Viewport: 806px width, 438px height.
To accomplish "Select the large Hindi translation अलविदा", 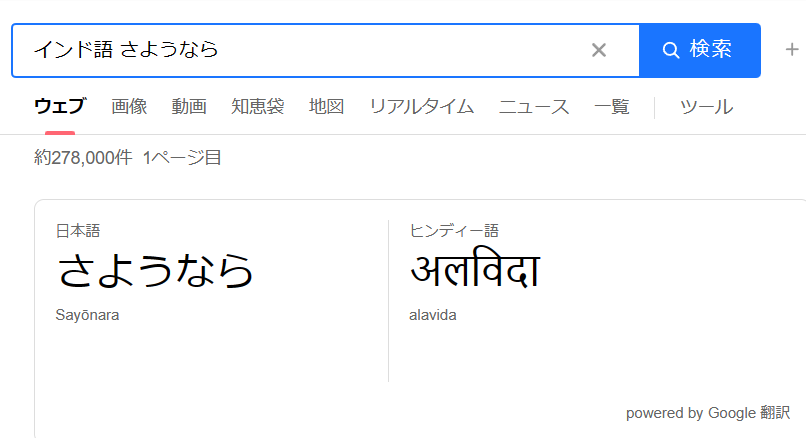I will pyautogui.click(x=475, y=268).
